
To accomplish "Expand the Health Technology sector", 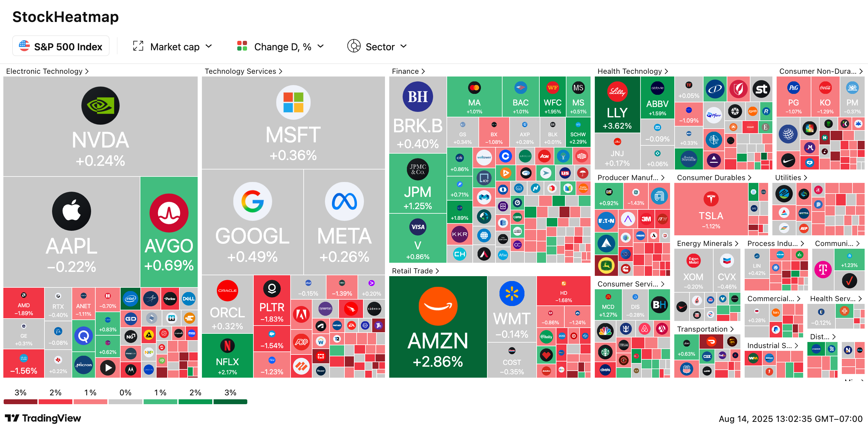I will pyautogui.click(x=633, y=71).
